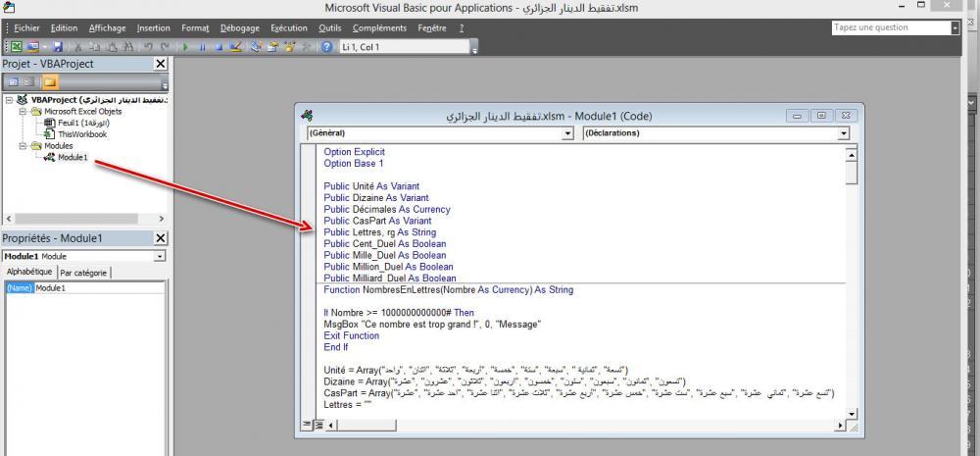Image resolution: width=980 pixels, height=456 pixels.
Task: Close the Projet - VBAProject pane
Action: click(161, 64)
